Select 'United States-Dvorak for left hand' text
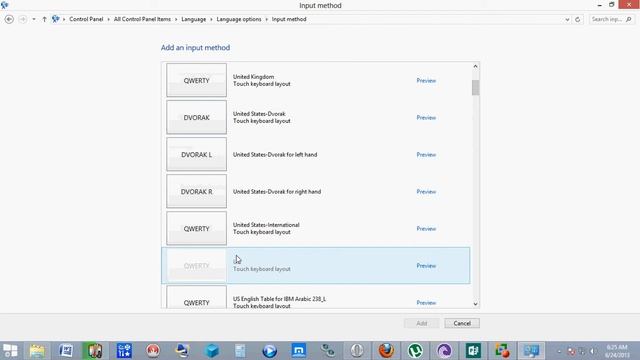The height and width of the screenshot is (360, 640). [x=275, y=155]
